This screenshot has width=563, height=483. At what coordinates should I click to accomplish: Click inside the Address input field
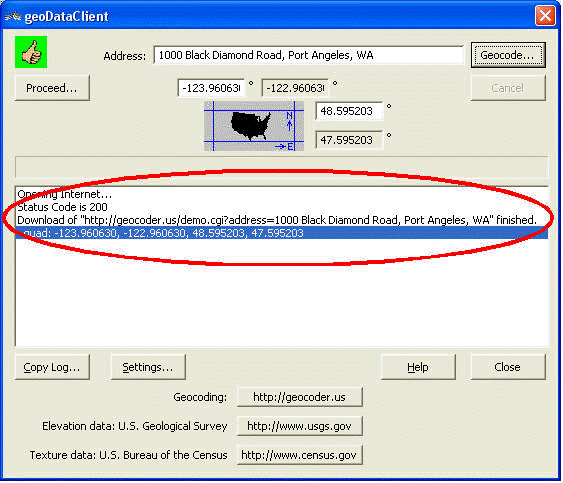pyautogui.click(x=308, y=55)
